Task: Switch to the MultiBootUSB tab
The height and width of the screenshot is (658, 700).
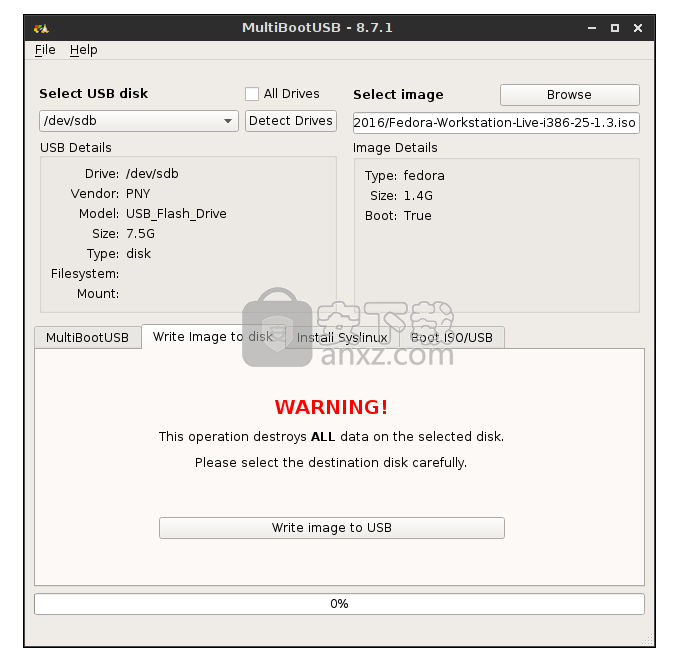Action: [x=87, y=338]
